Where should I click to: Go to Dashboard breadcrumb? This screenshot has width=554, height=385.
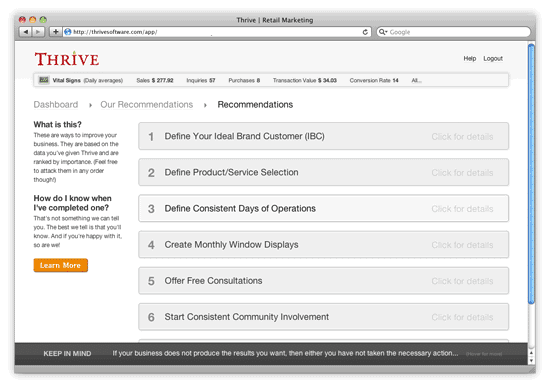click(x=56, y=105)
